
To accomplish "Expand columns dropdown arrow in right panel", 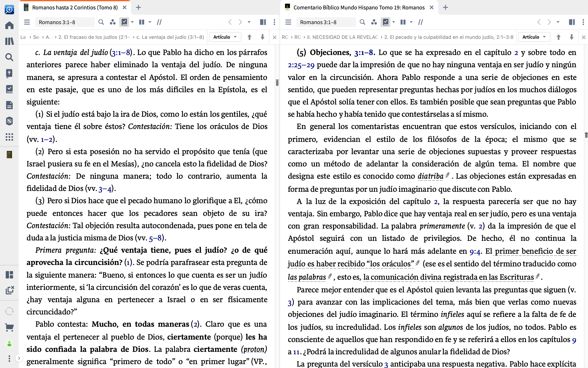I will pyautogui.click(x=411, y=22).
